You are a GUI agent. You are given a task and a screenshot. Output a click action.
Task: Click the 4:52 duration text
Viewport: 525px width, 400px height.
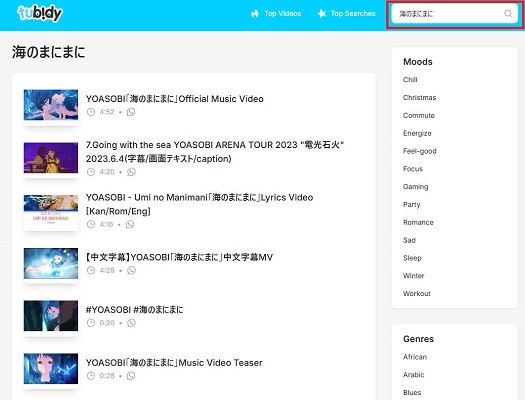click(107, 112)
